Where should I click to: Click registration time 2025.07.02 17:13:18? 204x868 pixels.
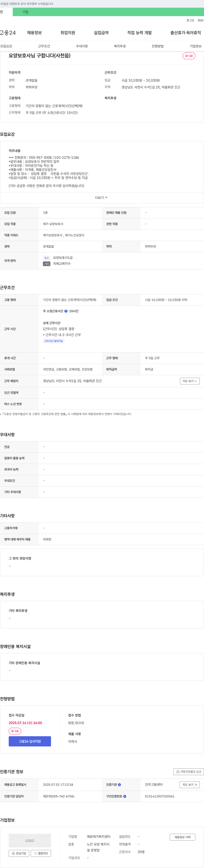[58, 784]
